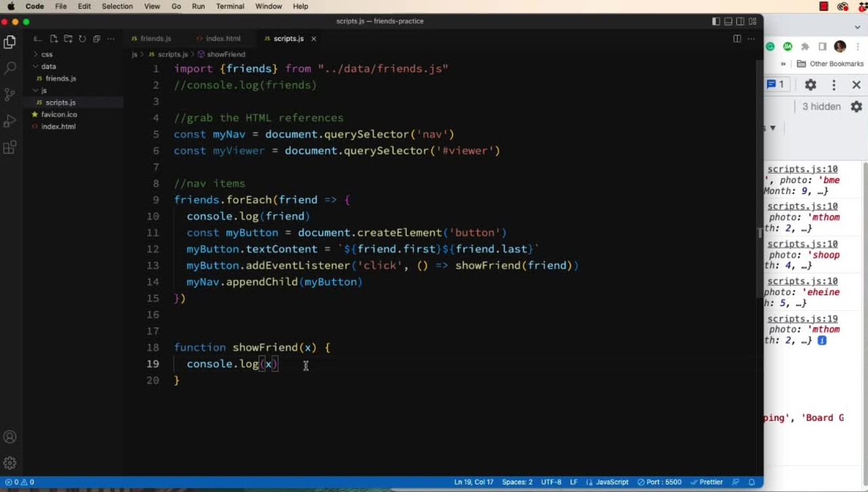This screenshot has width=868, height=492.
Task: Click the New File icon in Explorer
Action: tap(54, 39)
